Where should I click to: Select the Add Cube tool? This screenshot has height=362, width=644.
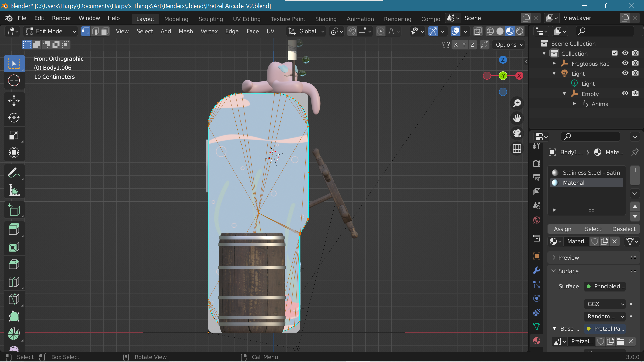pos(14,210)
